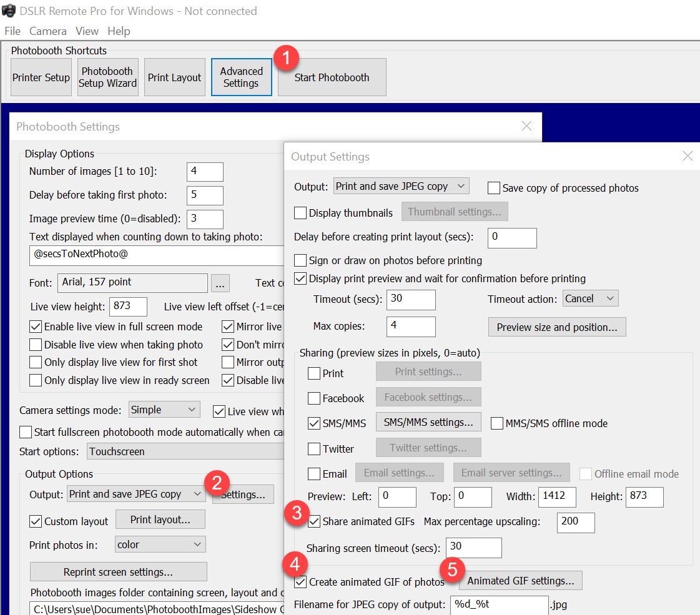The image size is (700, 615).
Task: Click the DSLR Remote Pro camera app icon
Action: tap(9, 11)
